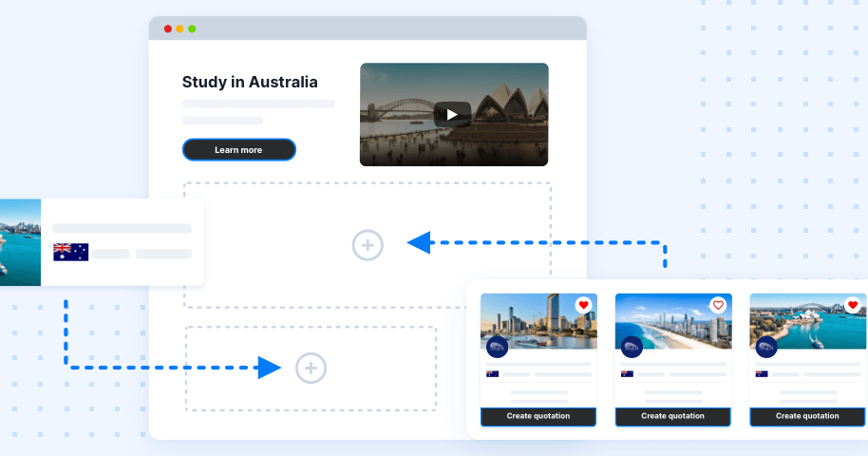Click the plus icon in the lower dashed placeholder
This screenshot has width=868, height=456.
(311, 368)
